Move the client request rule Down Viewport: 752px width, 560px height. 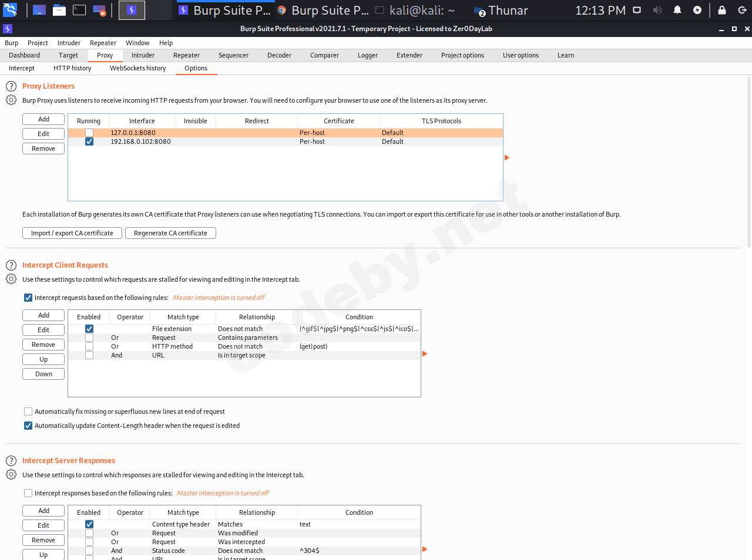point(43,374)
